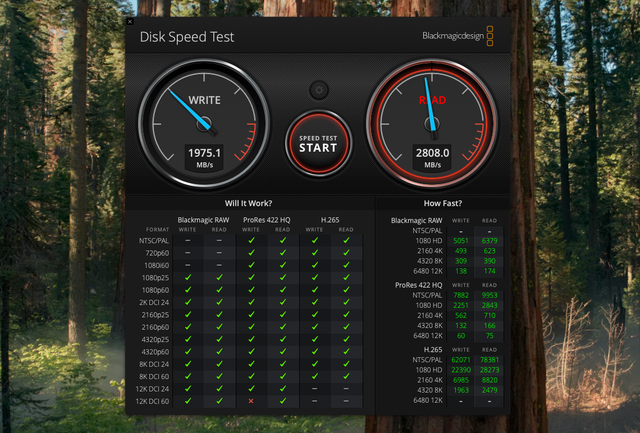Image resolution: width=640 pixels, height=433 pixels.
Task: Click the 8K DCI 60 format row label
Action: pyautogui.click(x=154, y=377)
